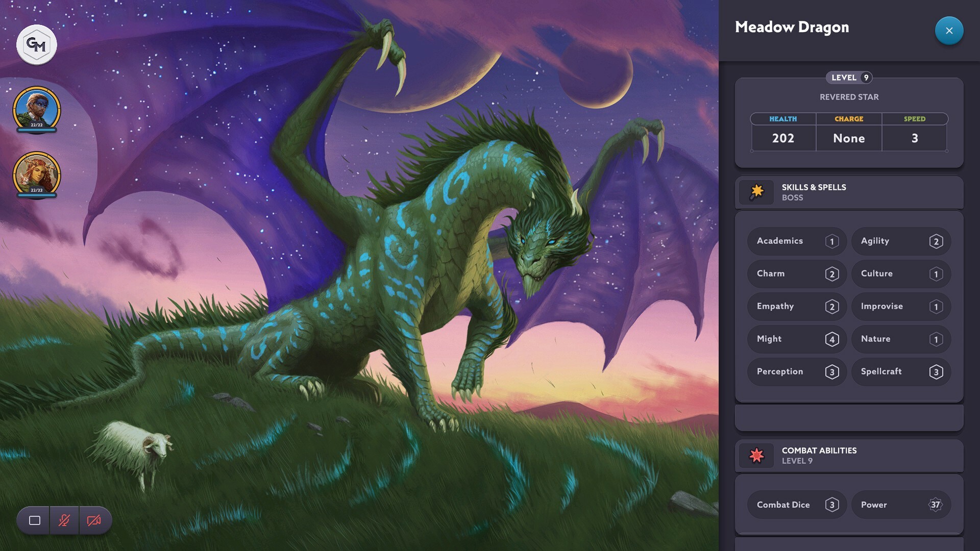This screenshot has height=551, width=980.
Task: Click the GM logo icon
Action: pyautogui.click(x=36, y=45)
